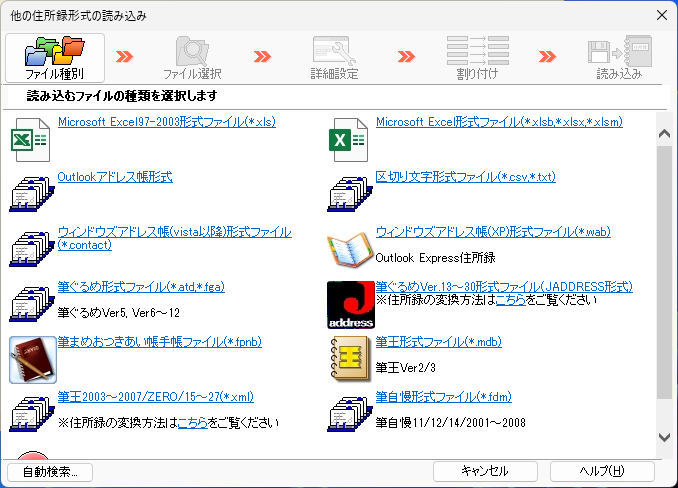Screen dimensions: 678x488
Task: Click the 筆ぐるめVer5, Ver6~12 text
Action: 118,313
